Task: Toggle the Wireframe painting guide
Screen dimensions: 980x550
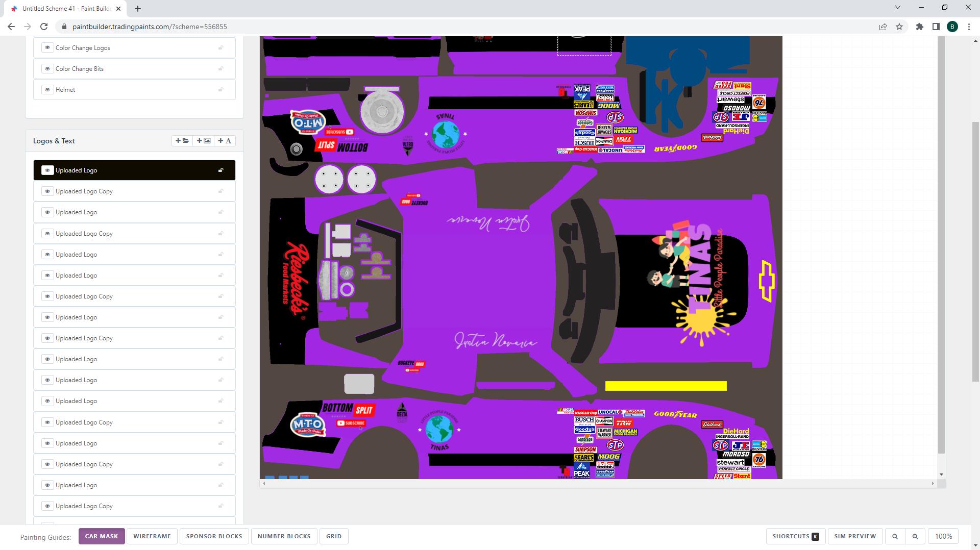Action: [152, 536]
